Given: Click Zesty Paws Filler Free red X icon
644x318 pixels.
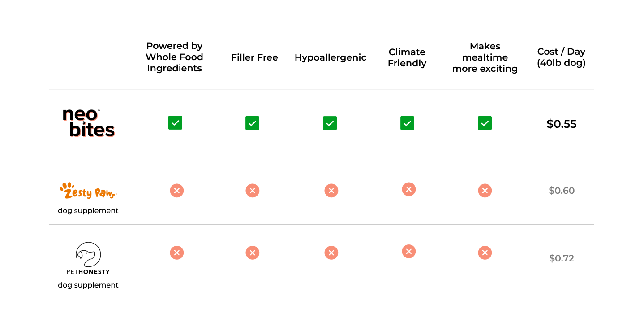Looking at the screenshot, I should 253,191.
